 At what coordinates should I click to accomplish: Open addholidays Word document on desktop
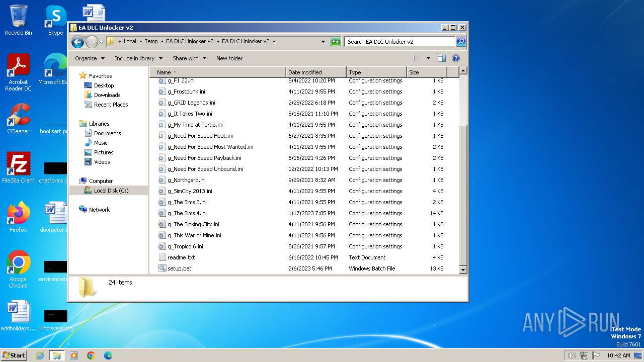[18, 316]
